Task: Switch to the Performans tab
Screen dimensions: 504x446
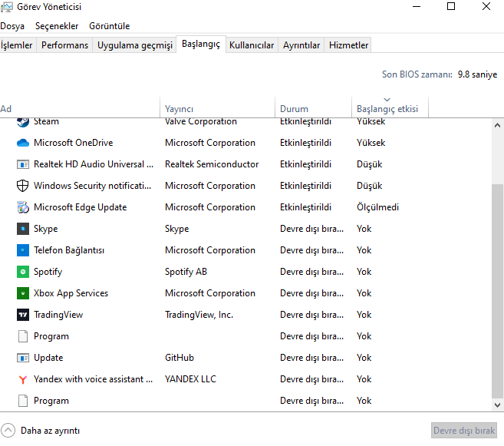Action: [64, 45]
